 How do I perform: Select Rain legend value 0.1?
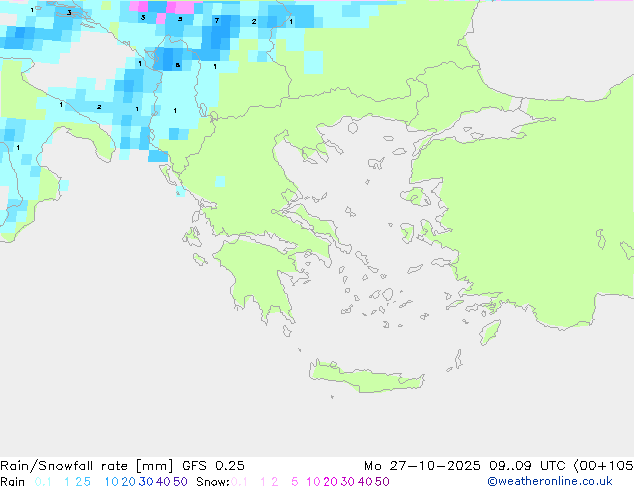(x=43, y=482)
